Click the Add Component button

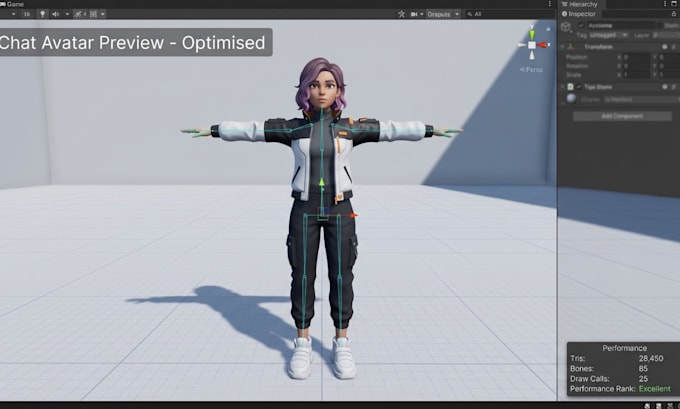click(622, 116)
